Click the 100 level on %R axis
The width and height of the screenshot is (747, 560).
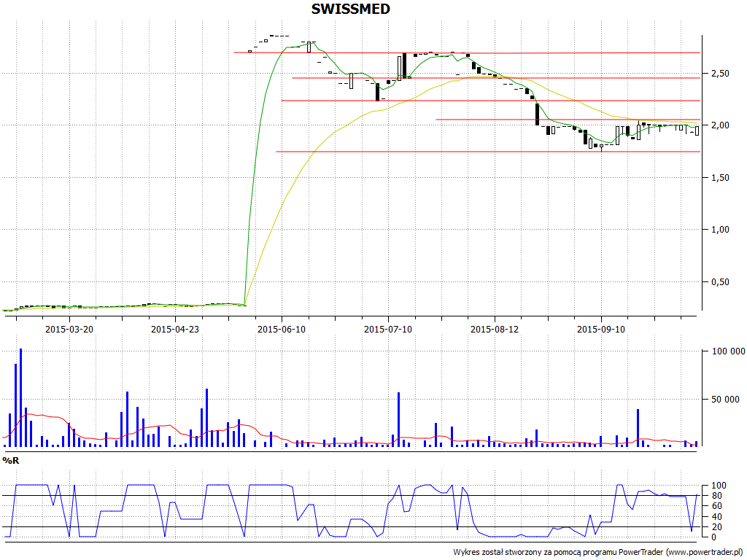pyautogui.click(x=719, y=486)
